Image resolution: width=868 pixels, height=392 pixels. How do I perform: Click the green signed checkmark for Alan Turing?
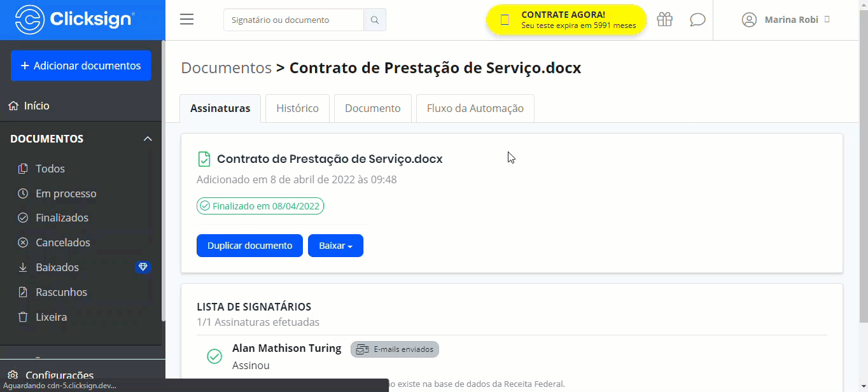point(214,356)
